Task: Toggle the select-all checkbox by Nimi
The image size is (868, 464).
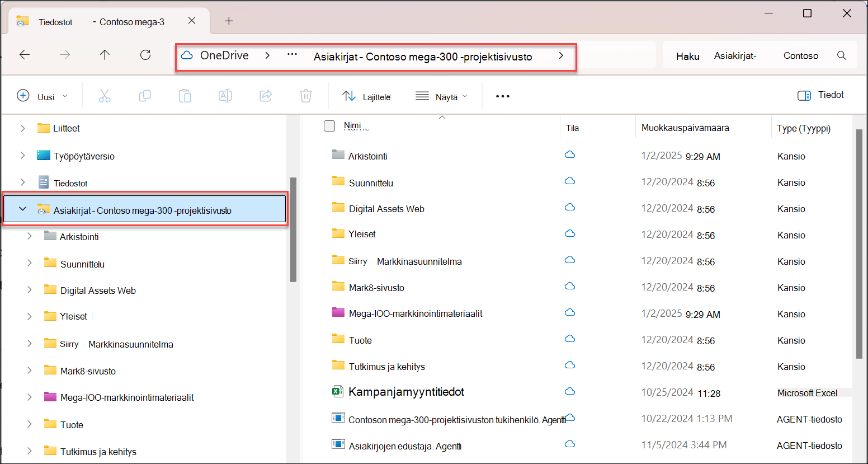Action: point(329,126)
